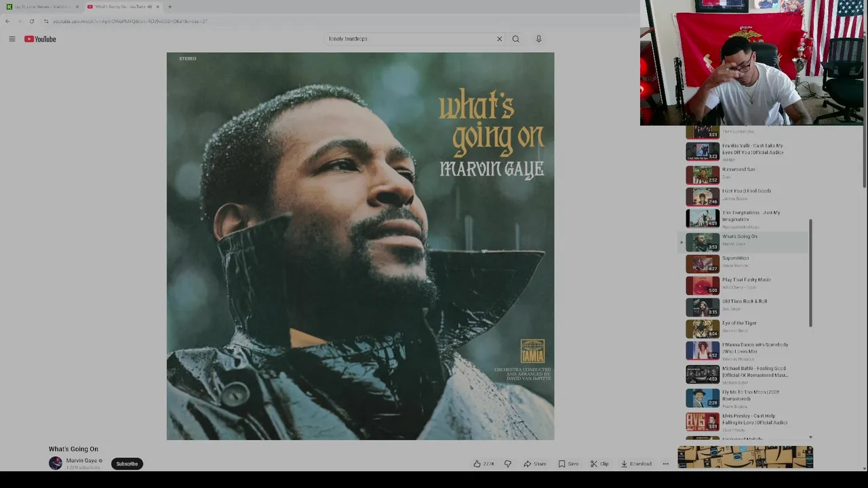The image size is (868, 488).
Task: Open site information icon in address bar
Action: pos(46,21)
